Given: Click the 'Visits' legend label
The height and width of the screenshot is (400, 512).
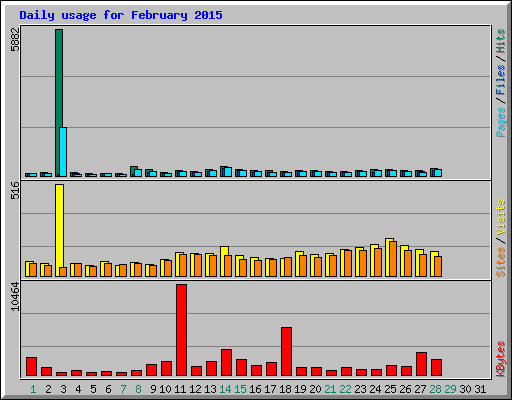Looking at the screenshot, I should point(500,217).
